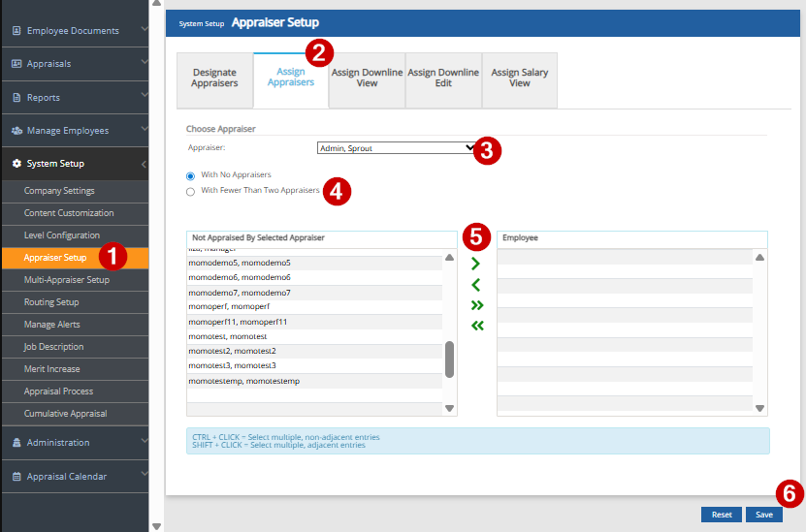Click the double right arrows move-all icon

coord(476,305)
